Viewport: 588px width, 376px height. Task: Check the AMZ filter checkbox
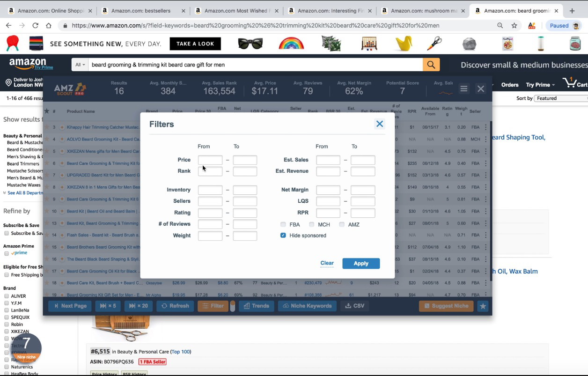[x=342, y=224]
